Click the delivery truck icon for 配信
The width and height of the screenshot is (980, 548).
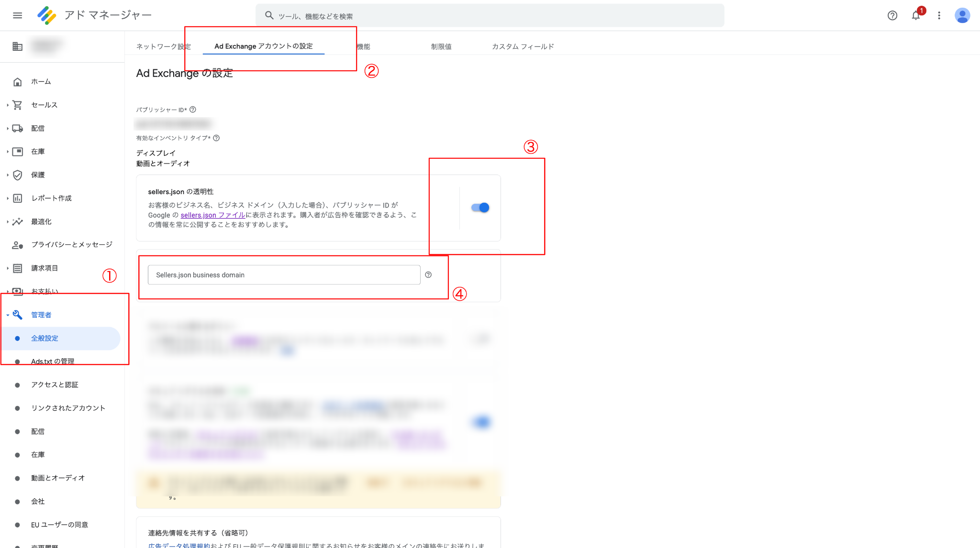17,128
